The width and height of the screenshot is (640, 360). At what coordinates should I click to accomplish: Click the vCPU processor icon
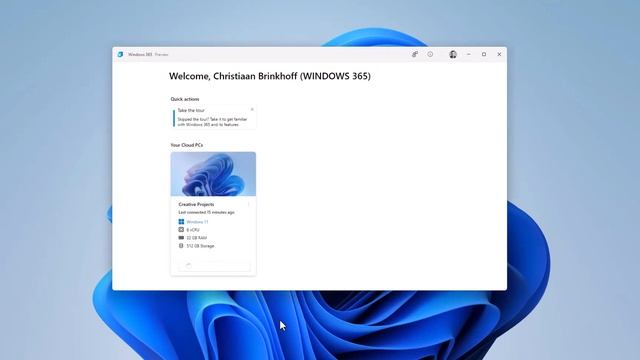coord(181,230)
